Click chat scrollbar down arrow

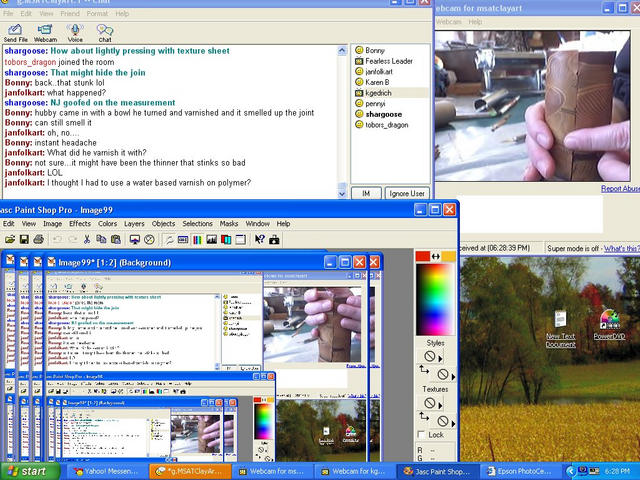point(342,194)
